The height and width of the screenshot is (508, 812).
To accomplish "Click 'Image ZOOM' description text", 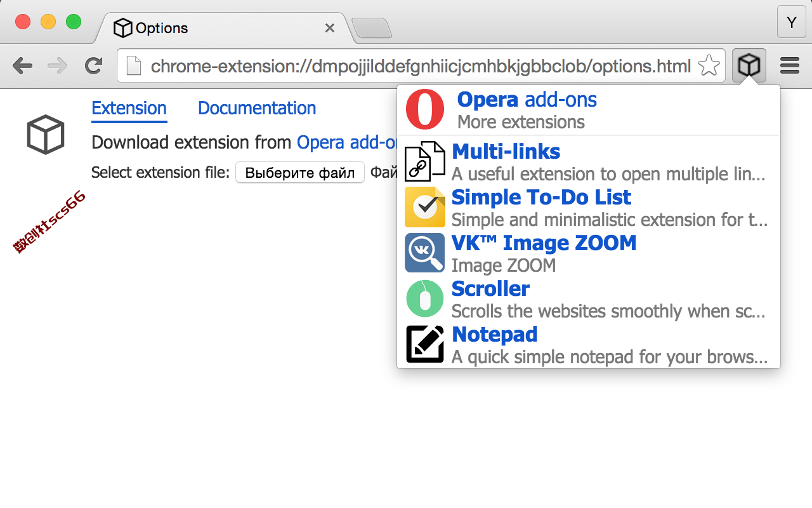I will coord(504,265).
